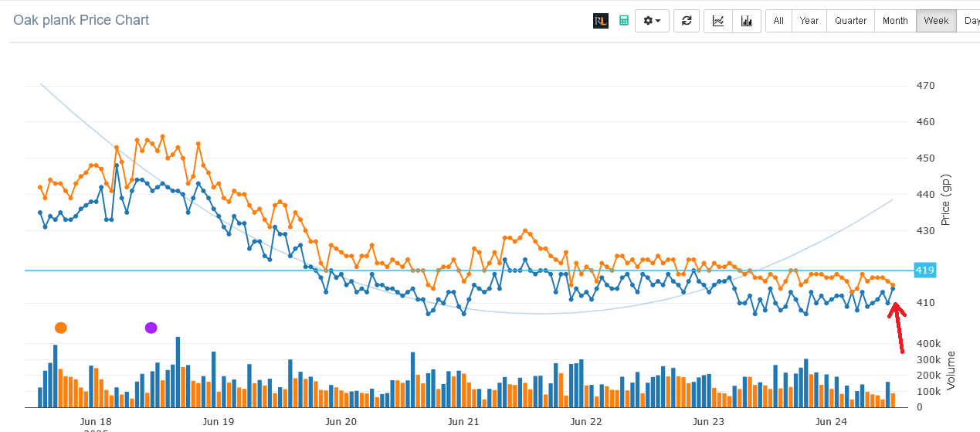Open the RuneLite RL icon link
Viewport: 980px width, 432px height.
pyautogui.click(x=601, y=21)
